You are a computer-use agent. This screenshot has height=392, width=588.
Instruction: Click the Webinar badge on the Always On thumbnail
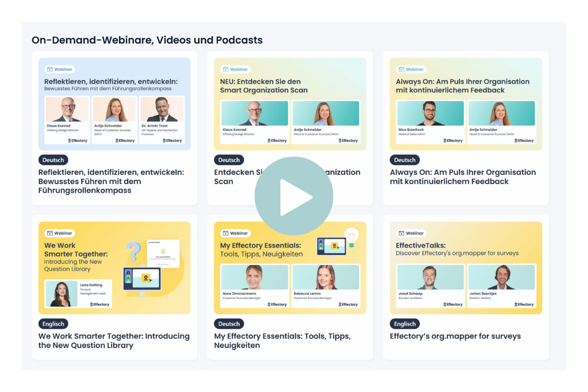point(411,70)
